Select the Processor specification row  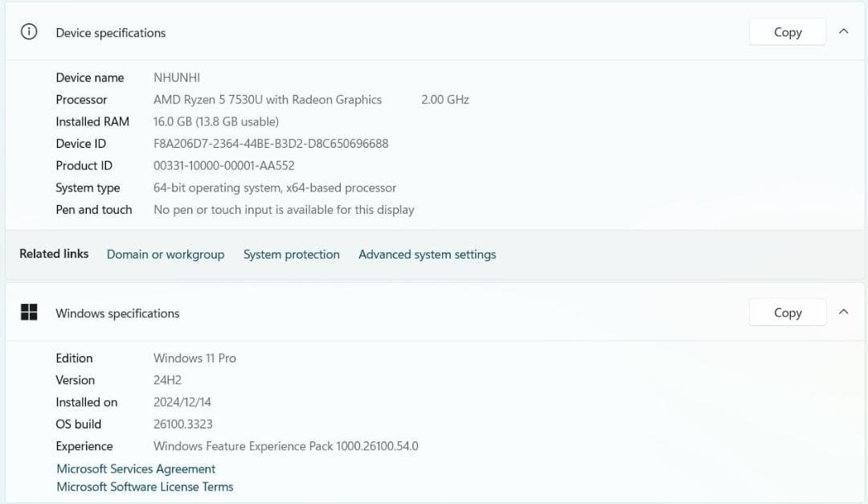(267, 100)
